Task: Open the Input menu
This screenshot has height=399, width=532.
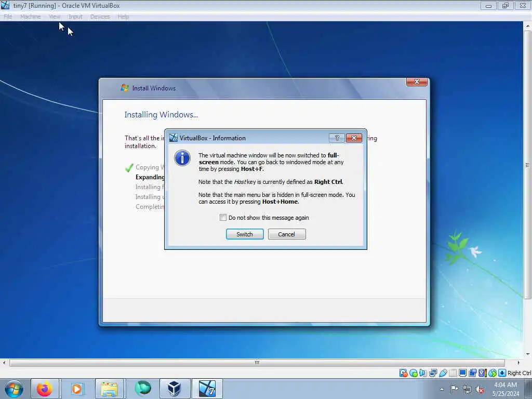Action: 75,17
